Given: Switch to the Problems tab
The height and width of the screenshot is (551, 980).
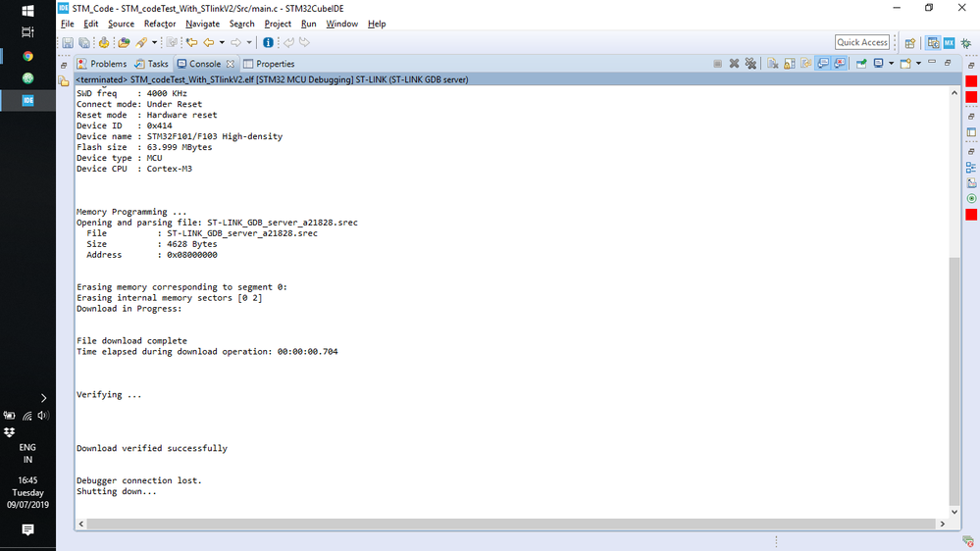Looking at the screenshot, I should pos(102,64).
